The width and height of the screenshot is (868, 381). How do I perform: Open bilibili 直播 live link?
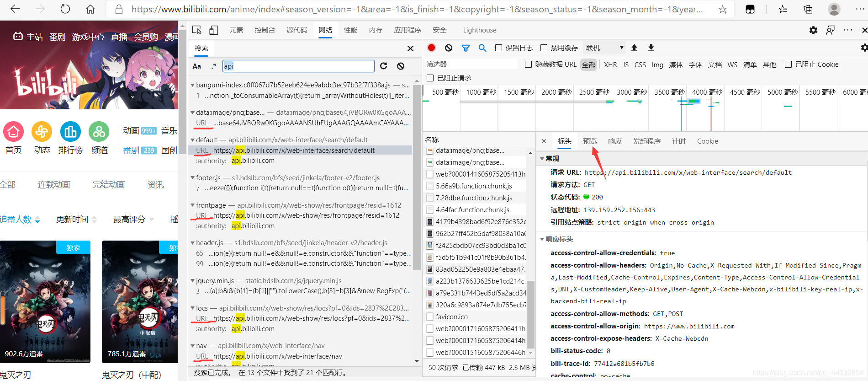click(119, 37)
